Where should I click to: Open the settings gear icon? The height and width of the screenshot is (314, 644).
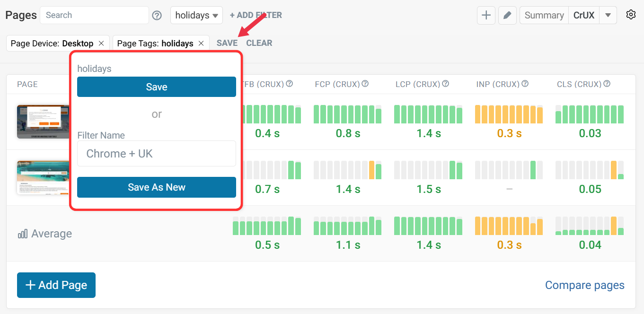[x=630, y=15]
